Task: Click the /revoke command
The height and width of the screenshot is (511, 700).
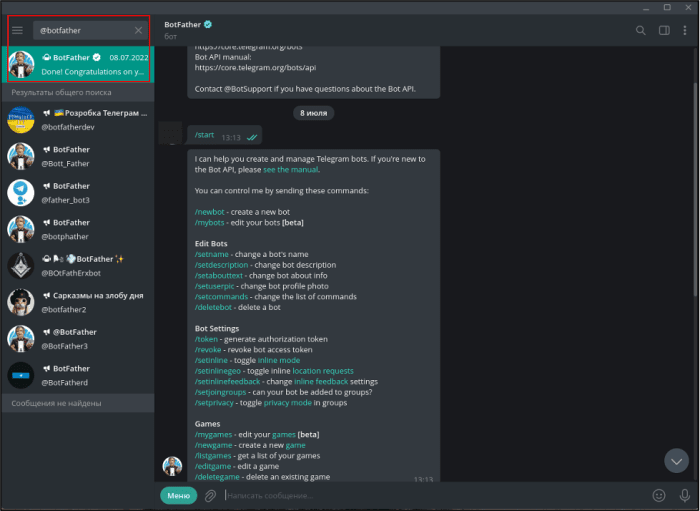Action: click(208, 350)
